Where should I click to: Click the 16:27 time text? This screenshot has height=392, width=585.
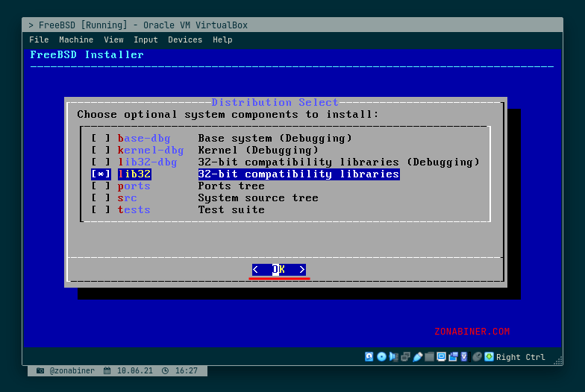point(187,370)
